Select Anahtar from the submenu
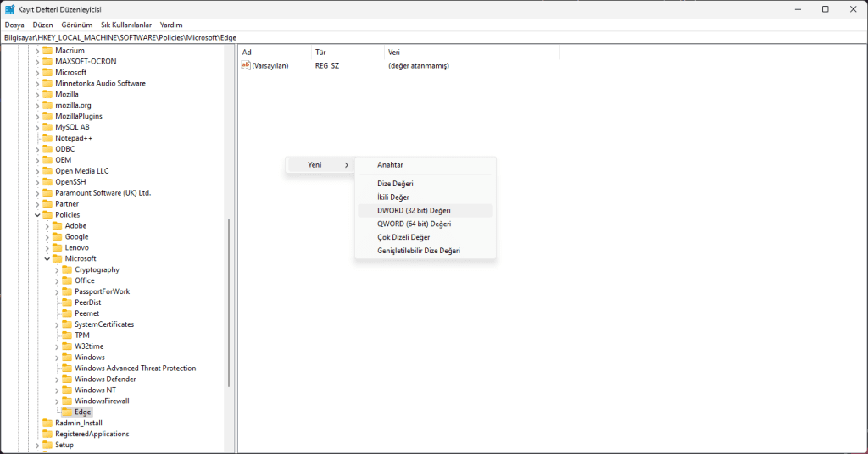 pos(426,165)
